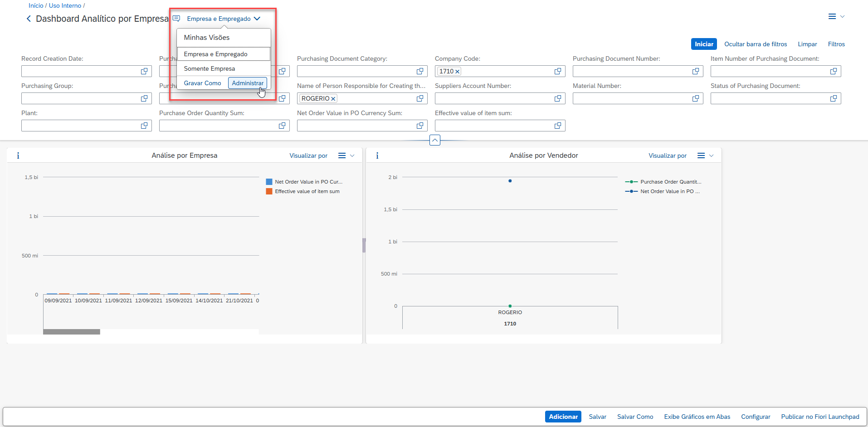This screenshot has width=868, height=427.
Task: Click the horizontal scrollbar under Empresa chart
Action: (72, 332)
